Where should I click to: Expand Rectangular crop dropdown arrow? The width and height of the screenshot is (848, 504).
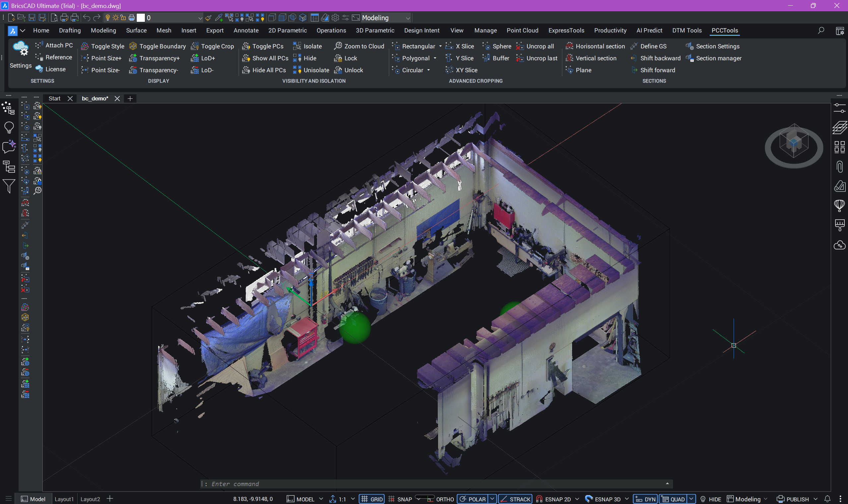[440, 46]
